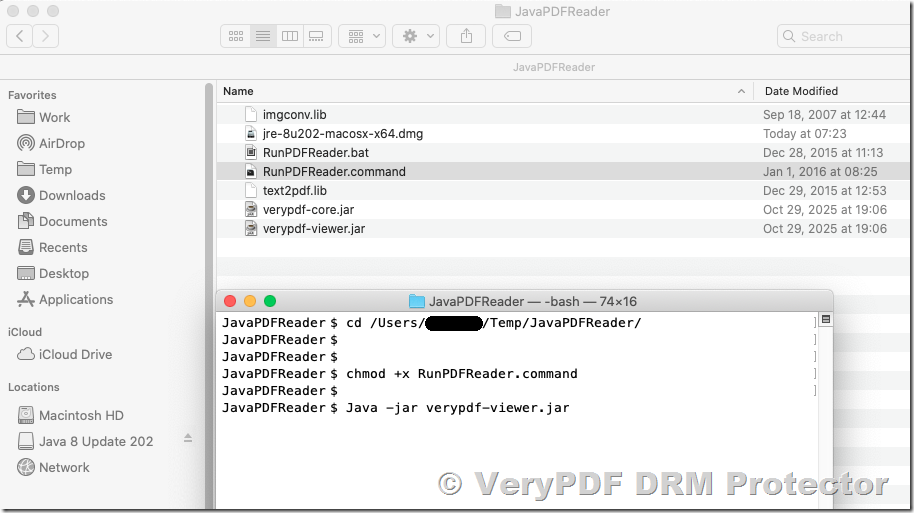Open Downloads from the sidebar
This screenshot has height=513, width=914.
(x=72, y=195)
